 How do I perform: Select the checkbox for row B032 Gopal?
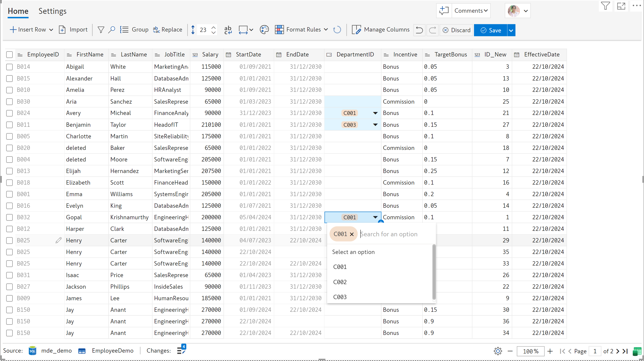pos(10,217)
